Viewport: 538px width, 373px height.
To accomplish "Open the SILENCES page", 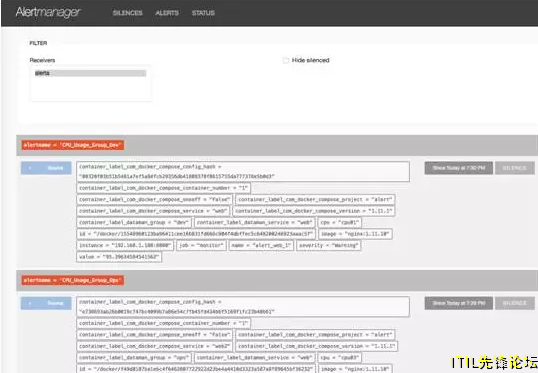I will tap(128, 13).
